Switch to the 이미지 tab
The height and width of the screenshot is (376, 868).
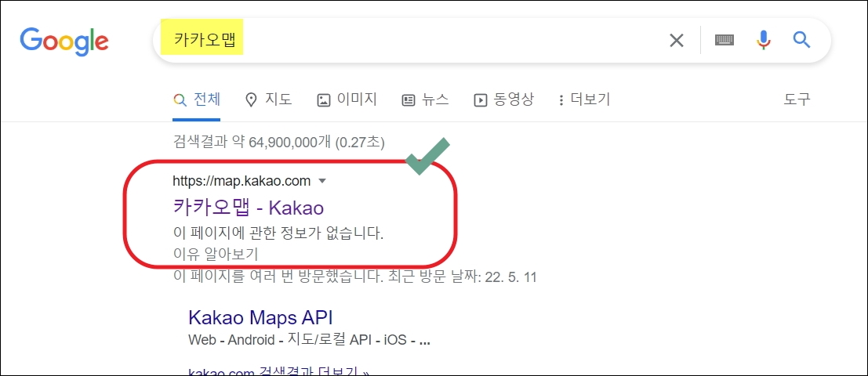click(347, 99)
